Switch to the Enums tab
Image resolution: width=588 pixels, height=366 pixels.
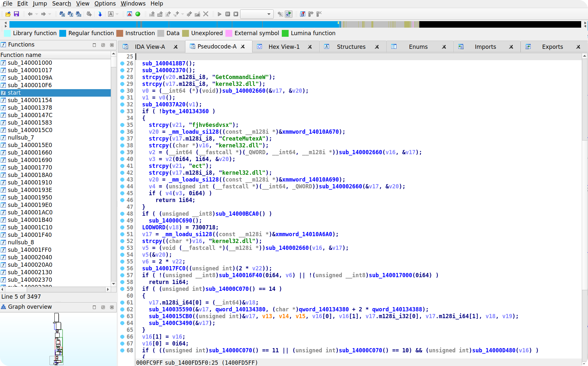[x=418, y=47]
